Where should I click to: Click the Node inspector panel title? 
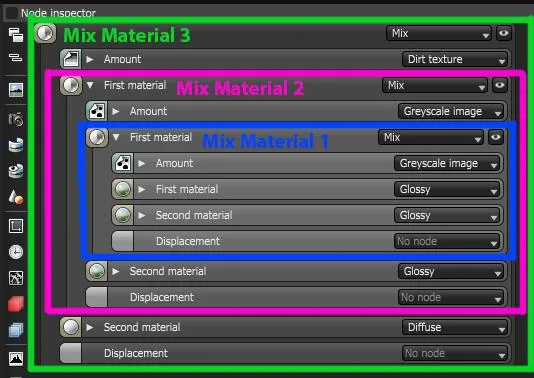coord(58,13)
